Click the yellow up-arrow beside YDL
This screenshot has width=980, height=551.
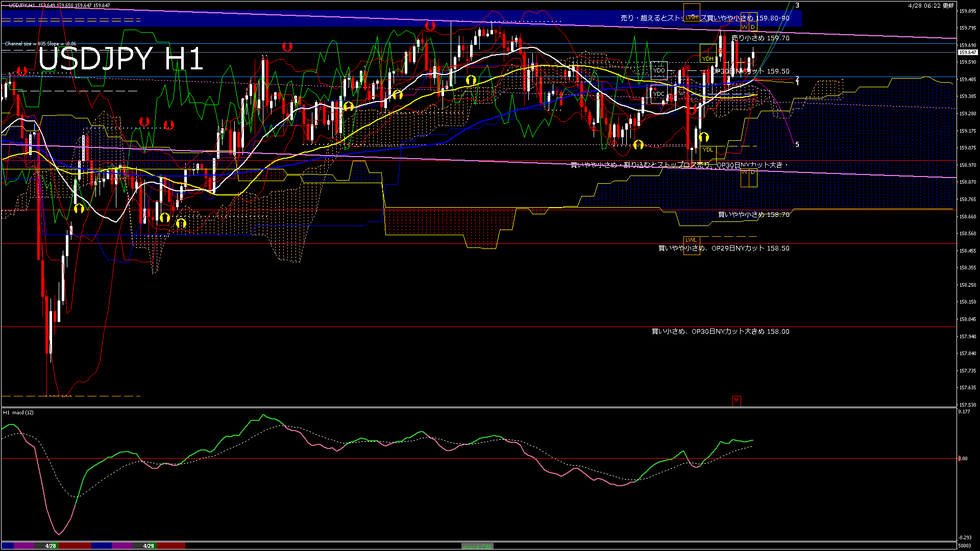(x=704, y=137)
